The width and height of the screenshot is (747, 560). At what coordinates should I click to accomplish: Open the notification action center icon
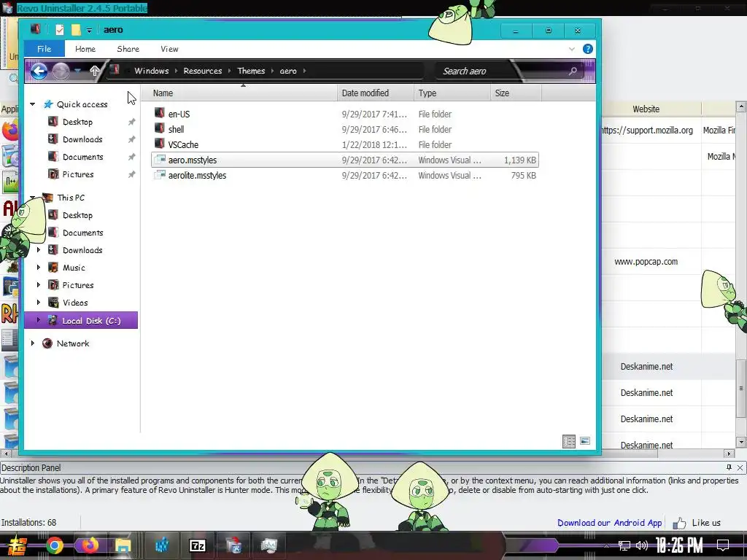coord(723,545)
